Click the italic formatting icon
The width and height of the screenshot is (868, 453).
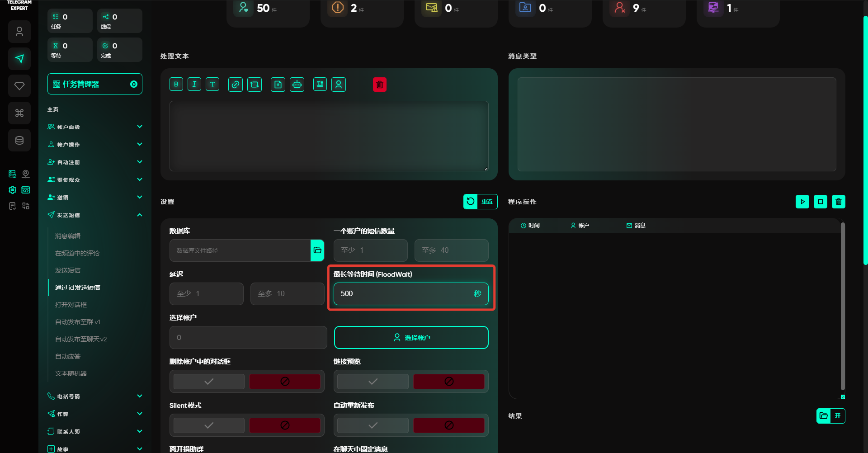(194, 85)
